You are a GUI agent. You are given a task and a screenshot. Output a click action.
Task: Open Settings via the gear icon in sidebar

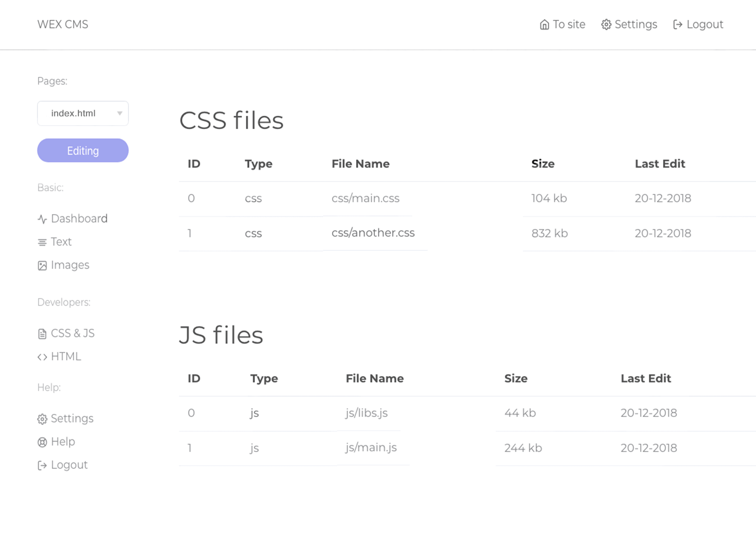[x=42, y=418]
